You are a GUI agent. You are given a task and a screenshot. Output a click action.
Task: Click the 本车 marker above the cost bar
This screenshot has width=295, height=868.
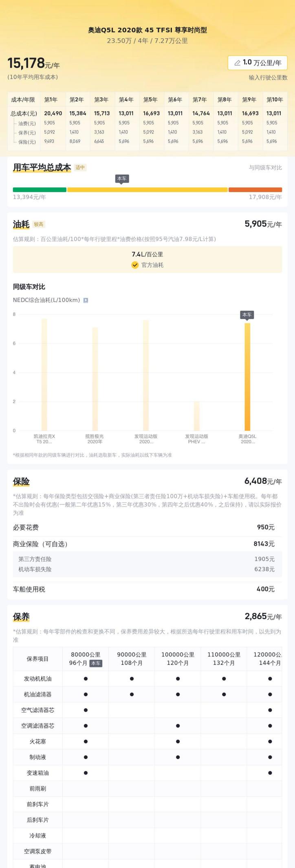point(122,179)
